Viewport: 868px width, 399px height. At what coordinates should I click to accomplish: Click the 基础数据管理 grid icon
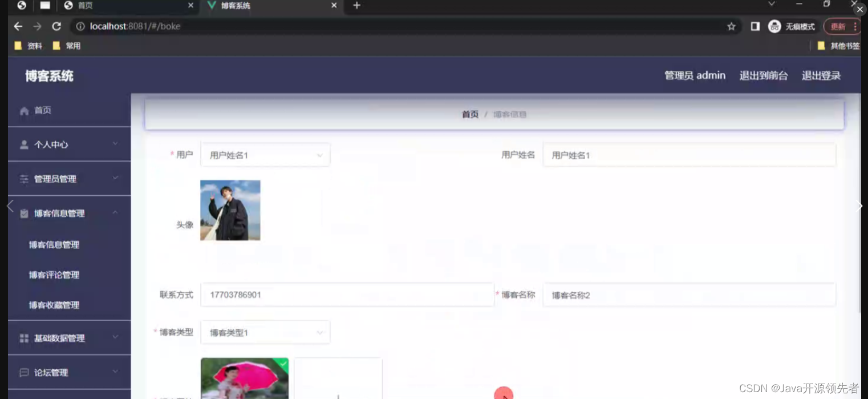[23, 337]
